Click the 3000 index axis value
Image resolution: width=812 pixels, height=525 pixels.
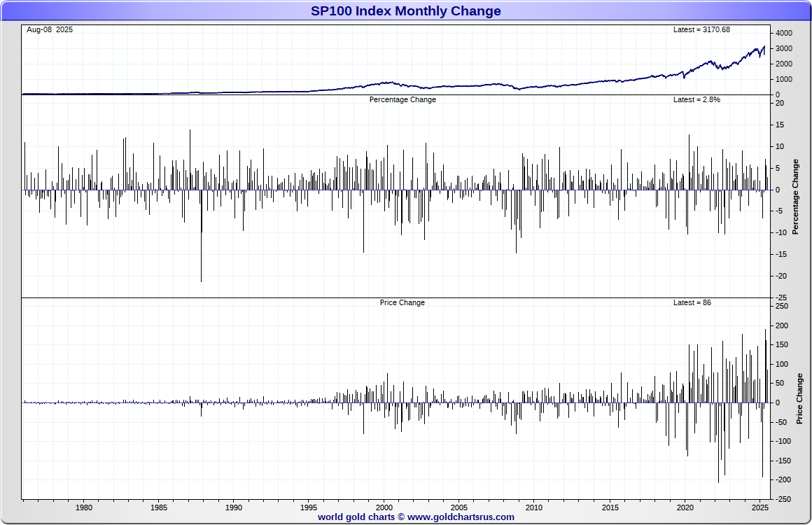pos(784,49)
